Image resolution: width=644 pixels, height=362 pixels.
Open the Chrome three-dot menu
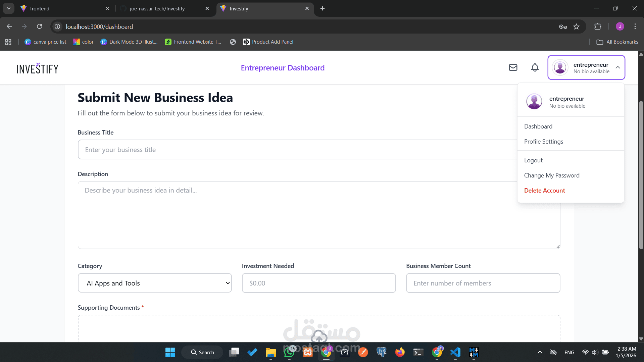(635, 27)
